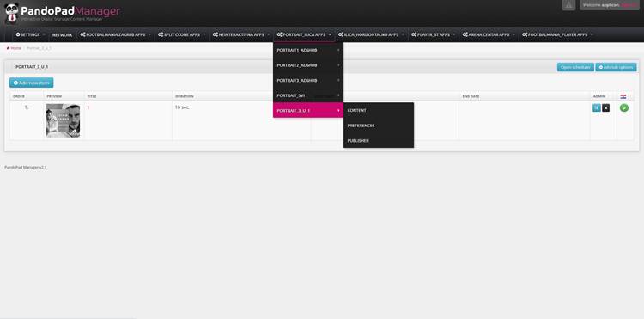
Task: Click the PandoPad panda logo
Action: [x=11, y=12]
